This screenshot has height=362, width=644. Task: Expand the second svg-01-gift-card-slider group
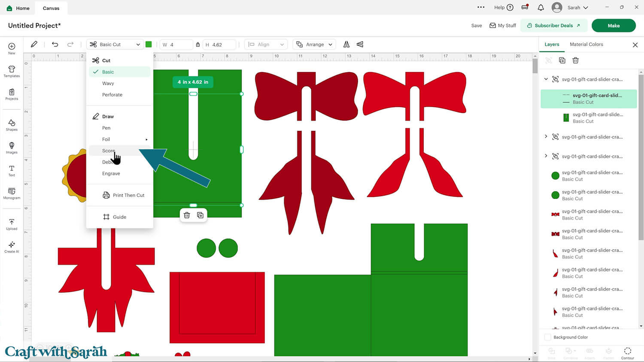546,137
